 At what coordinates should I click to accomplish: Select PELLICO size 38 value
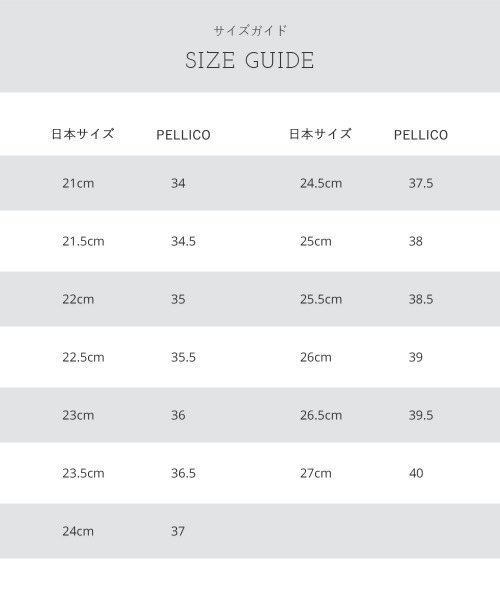(x=416, y=241)
